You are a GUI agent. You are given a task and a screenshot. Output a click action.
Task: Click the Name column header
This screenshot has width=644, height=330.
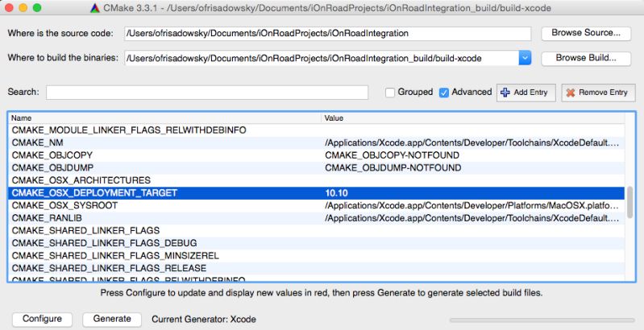pyautogui.click(x=164, y=118)
